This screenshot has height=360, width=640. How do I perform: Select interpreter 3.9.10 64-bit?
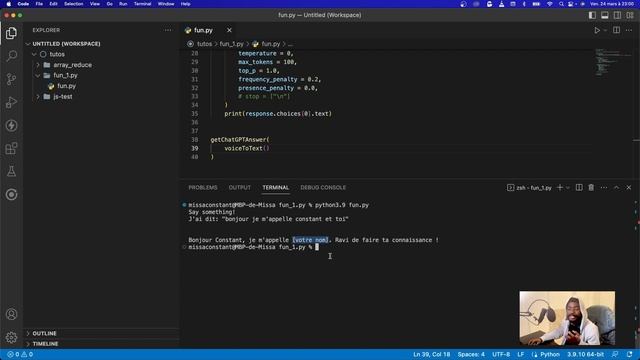pyautogui.click(x=585, y=354)
